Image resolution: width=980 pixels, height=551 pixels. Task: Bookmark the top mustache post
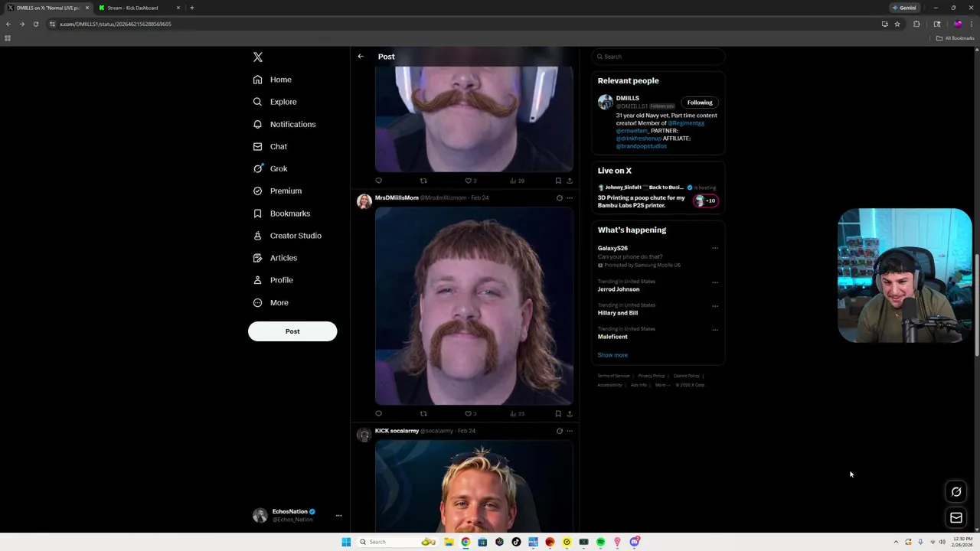tap(557, 181)
